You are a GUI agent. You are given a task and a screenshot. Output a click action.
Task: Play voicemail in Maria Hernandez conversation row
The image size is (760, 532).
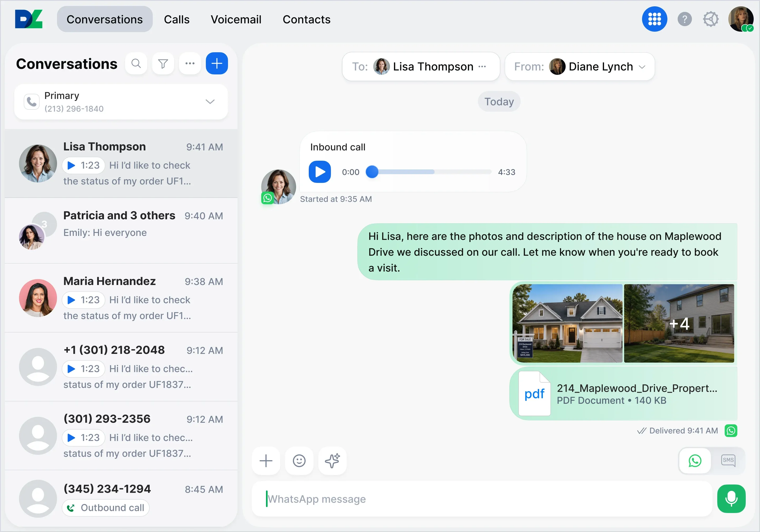pyautogui.click(x=83, y=300)
